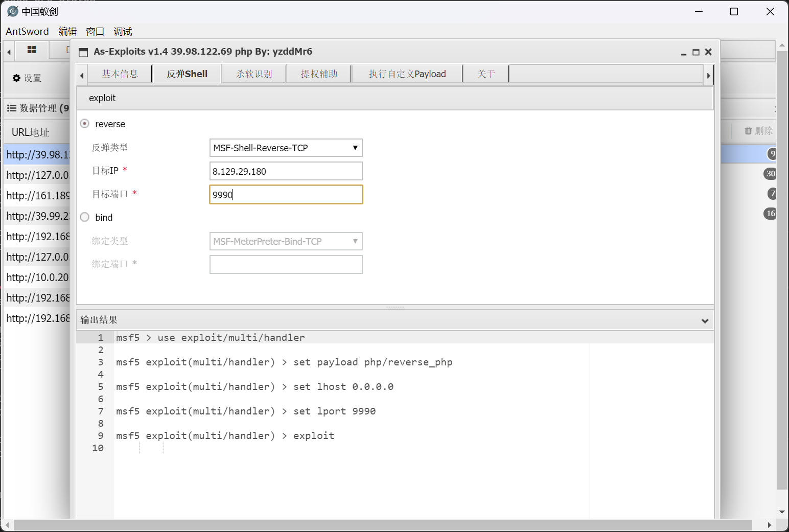Image resolution: width=789 pixels, height=532 pixels.
Task: Click the panel splitter handle above output
Action: click(395, 307)
